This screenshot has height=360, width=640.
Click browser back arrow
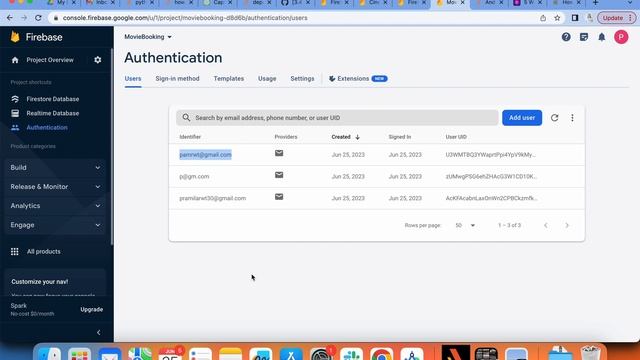point(10,18)
